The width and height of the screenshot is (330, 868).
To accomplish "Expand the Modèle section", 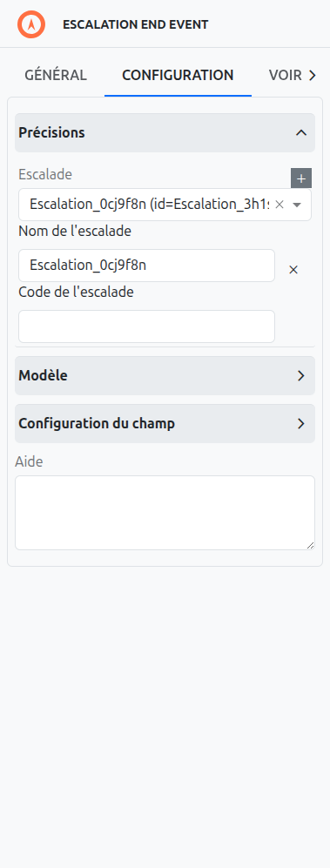I will [x=165, y=375].
